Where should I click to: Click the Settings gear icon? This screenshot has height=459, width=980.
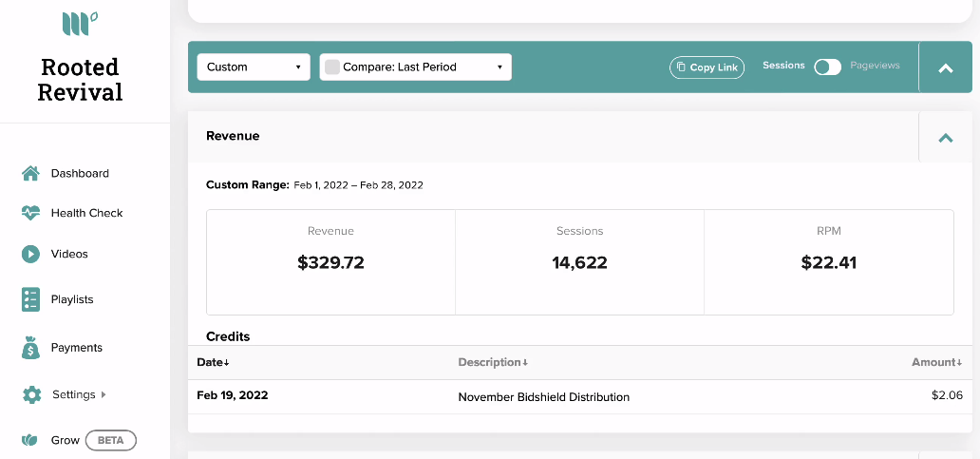click(x=31, y=394)
